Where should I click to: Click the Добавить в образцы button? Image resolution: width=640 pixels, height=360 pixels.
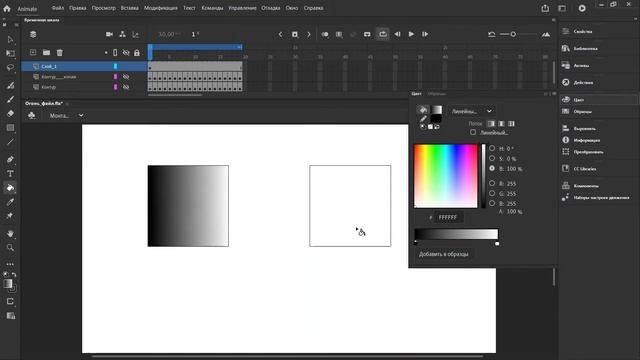click(444, 254)
